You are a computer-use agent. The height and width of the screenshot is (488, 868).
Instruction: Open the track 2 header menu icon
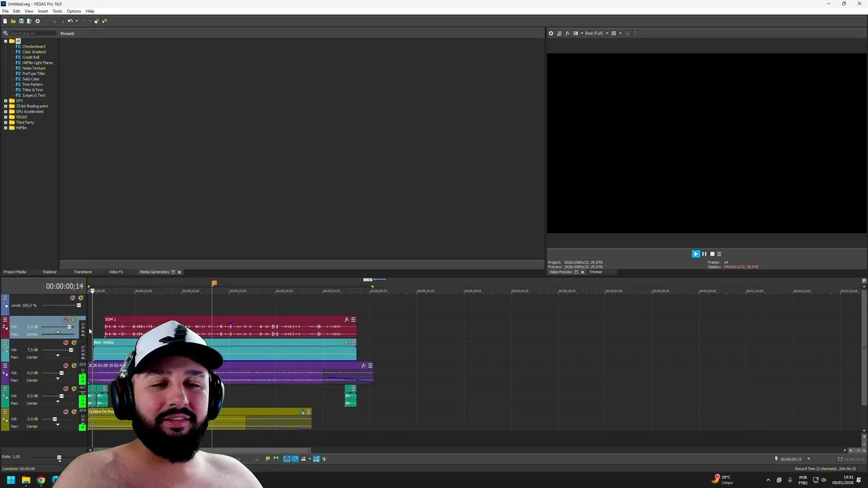click(x=5, y=320)
